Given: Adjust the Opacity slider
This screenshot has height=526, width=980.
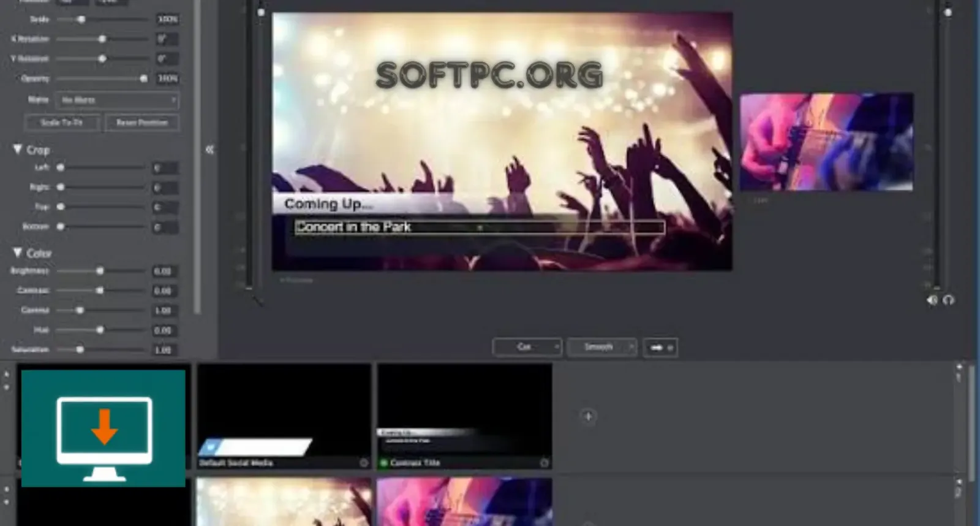Looking at the screenshot, I should click(x=143, y=78).
